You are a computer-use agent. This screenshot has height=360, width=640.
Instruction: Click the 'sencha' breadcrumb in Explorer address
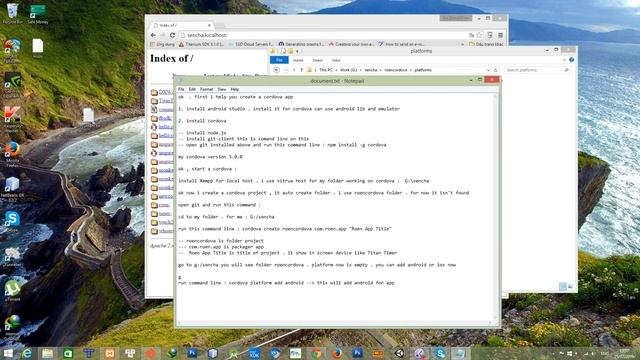[371, 70]
